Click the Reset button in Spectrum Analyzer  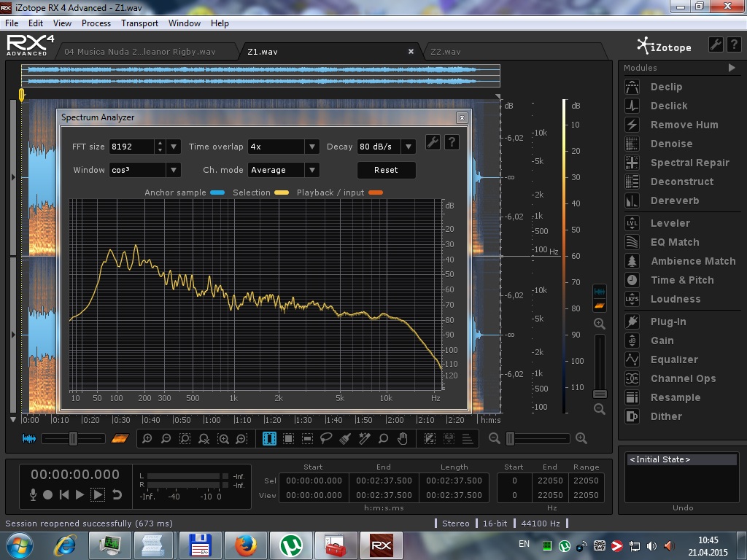[x=386, y=170]
